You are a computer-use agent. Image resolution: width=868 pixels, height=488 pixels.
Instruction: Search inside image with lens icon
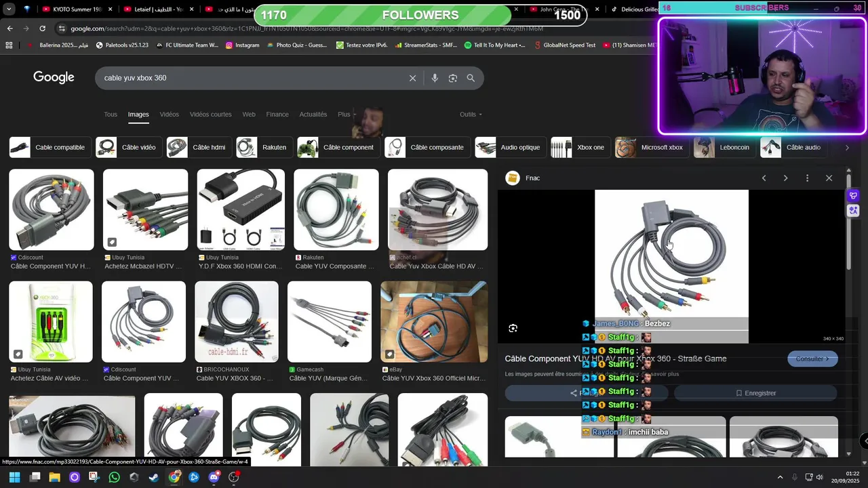click(x=513, y=328)
